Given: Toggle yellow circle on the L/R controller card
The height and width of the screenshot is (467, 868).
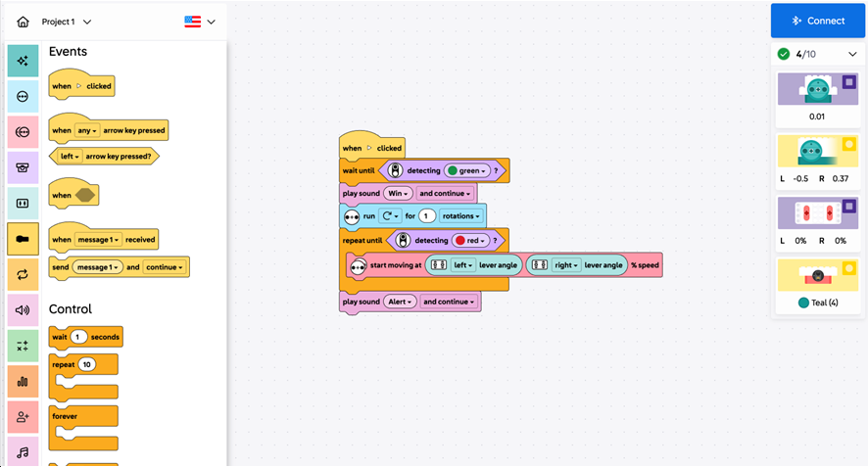Looking at the screenshot, I should (848, 145).
